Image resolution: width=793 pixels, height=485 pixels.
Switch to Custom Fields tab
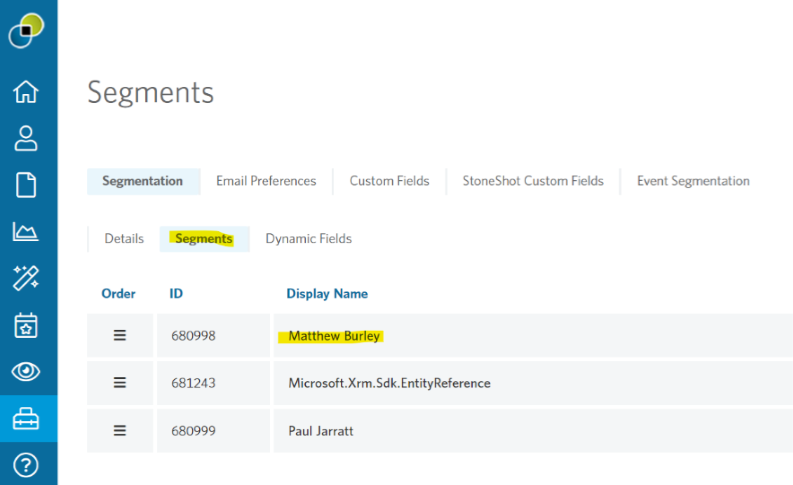[x=389, y=181]
